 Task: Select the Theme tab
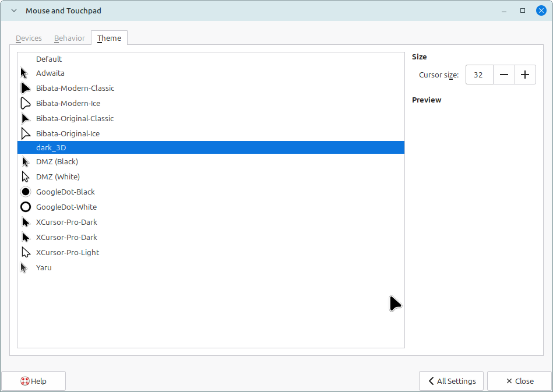[x=110, y=38]
